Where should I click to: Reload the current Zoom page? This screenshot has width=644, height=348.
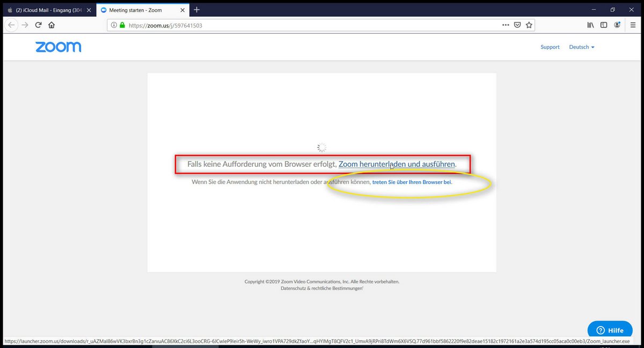(x=38, y=25)
